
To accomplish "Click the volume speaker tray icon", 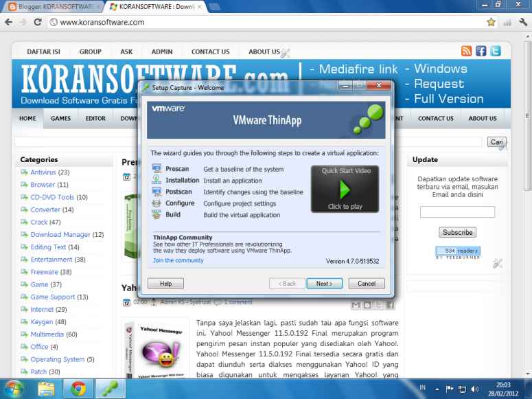I will pyautogui.click(x=475, y=389).
